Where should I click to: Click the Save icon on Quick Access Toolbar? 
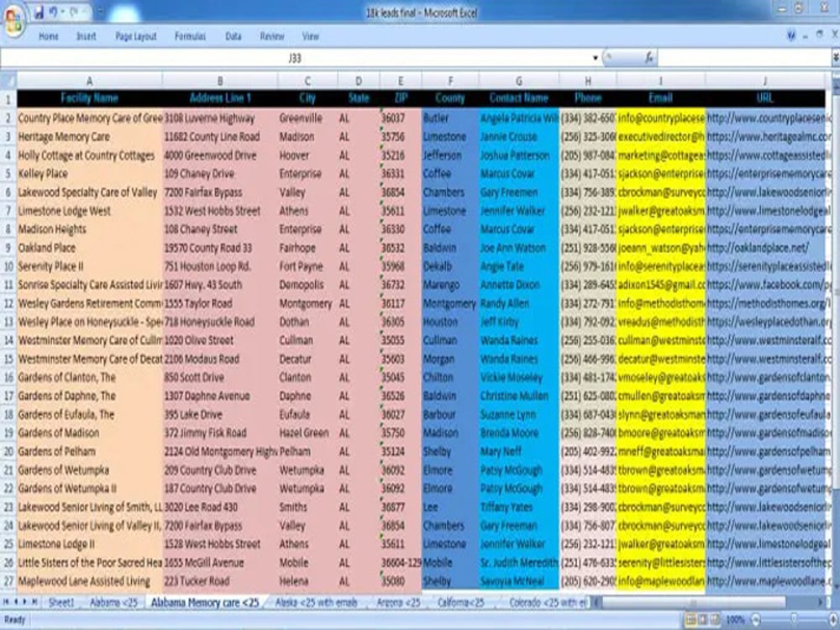pos(39,9)
